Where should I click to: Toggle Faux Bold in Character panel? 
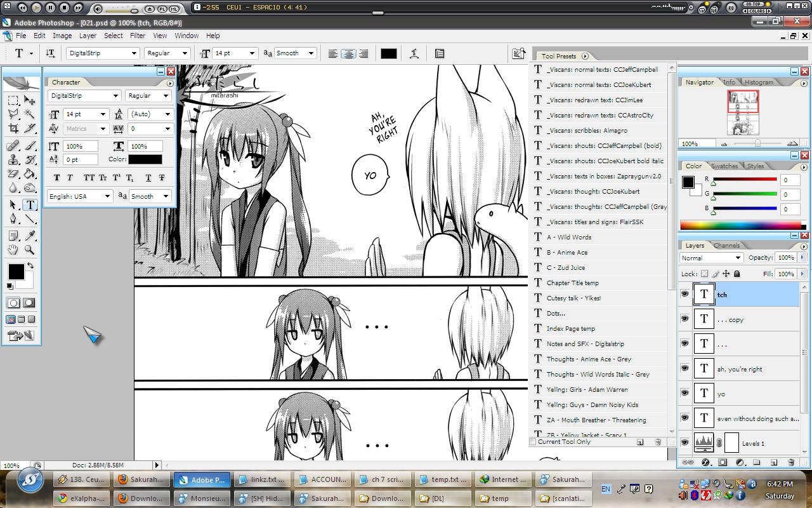(57, 178)
